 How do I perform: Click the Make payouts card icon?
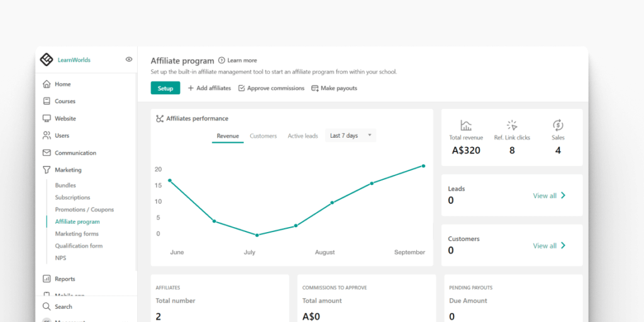pos(315,88)
